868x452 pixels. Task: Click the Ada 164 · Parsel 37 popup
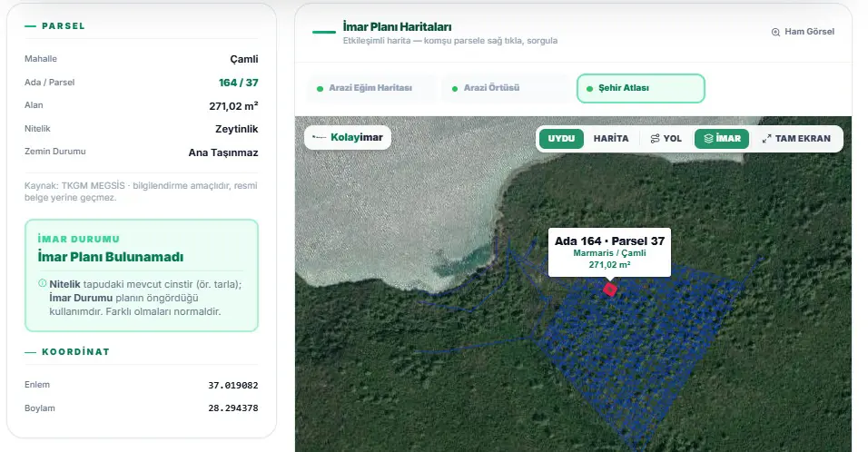pyautogui.click(x=609, y=251)
